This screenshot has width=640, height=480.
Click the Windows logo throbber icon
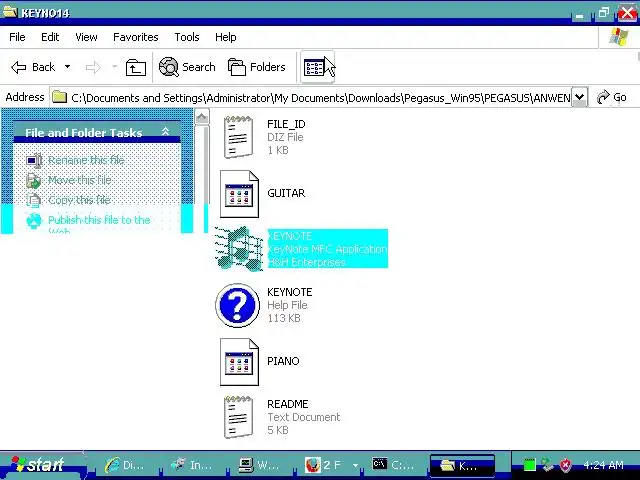619,37
